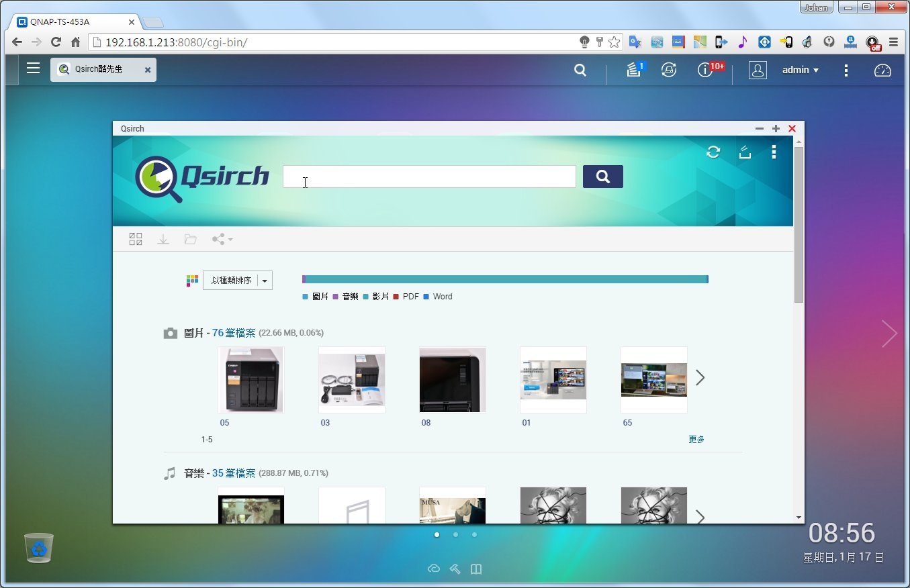This screenshot has height=588, width=910.
Task: Reload the page in Chrome
Action: pos(56,42)
